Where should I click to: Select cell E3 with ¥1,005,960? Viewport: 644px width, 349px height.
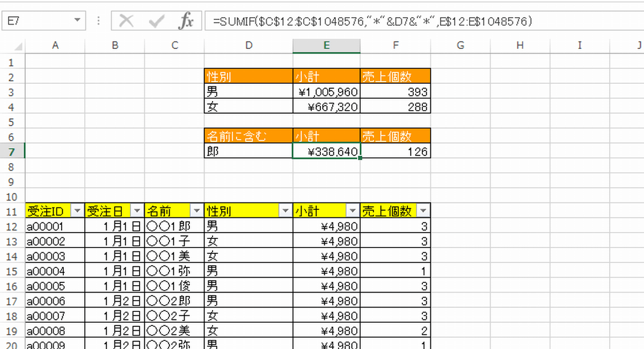tap(326, 92)
